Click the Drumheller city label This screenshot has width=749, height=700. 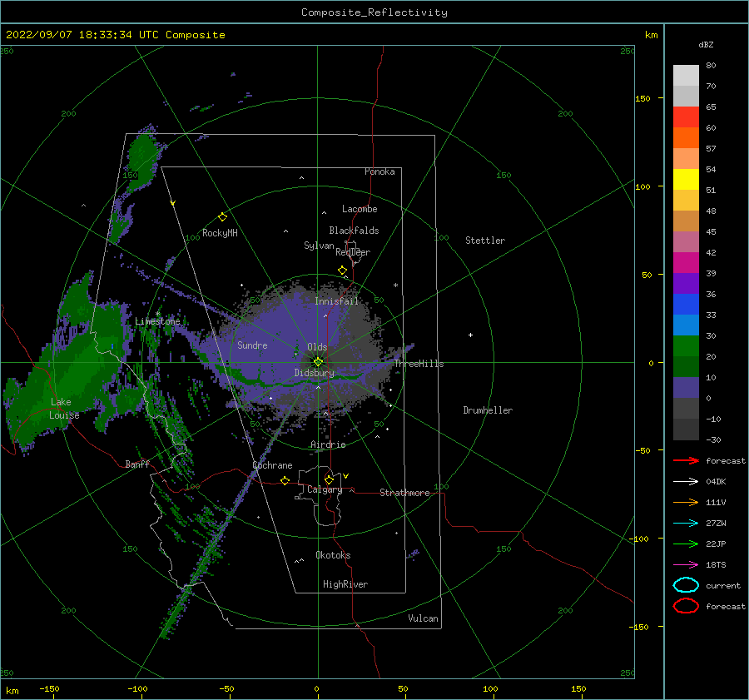coord(488,410)
